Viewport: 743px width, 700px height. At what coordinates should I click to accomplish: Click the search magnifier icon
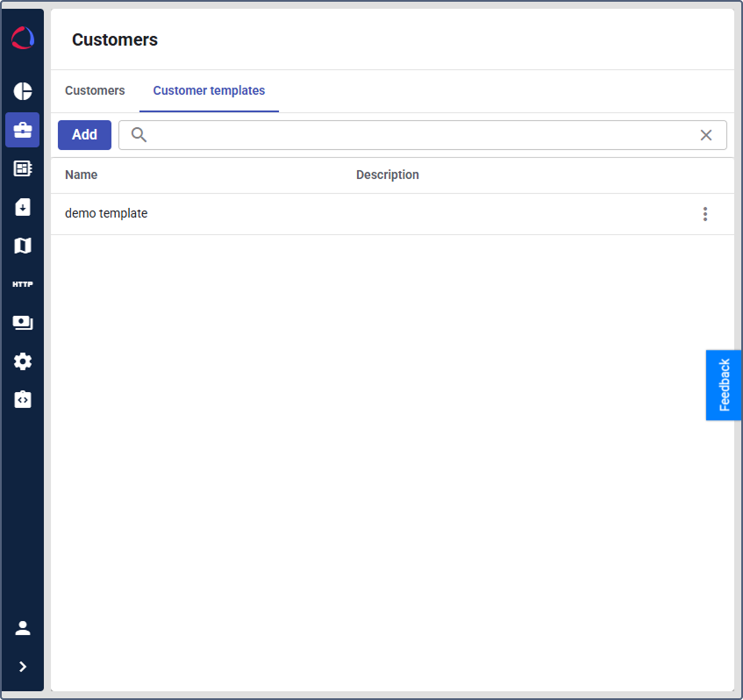pos(139,135)
